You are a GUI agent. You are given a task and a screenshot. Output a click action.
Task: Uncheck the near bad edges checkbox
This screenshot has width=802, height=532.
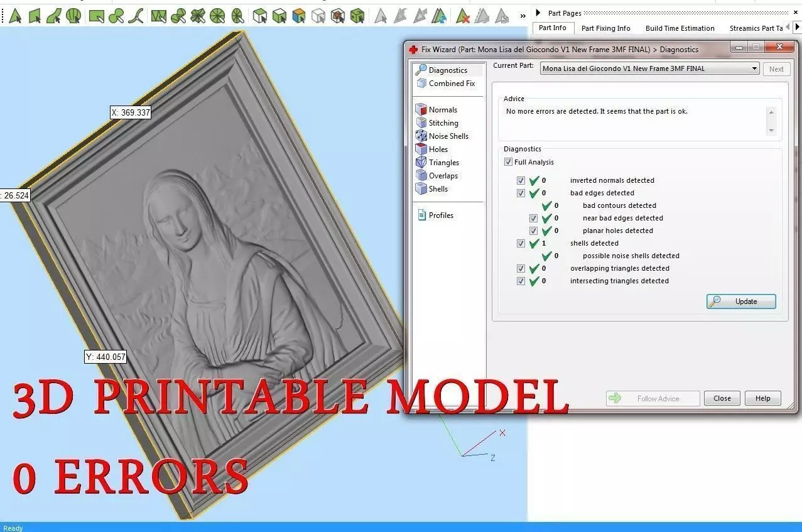tap(533, 218)
